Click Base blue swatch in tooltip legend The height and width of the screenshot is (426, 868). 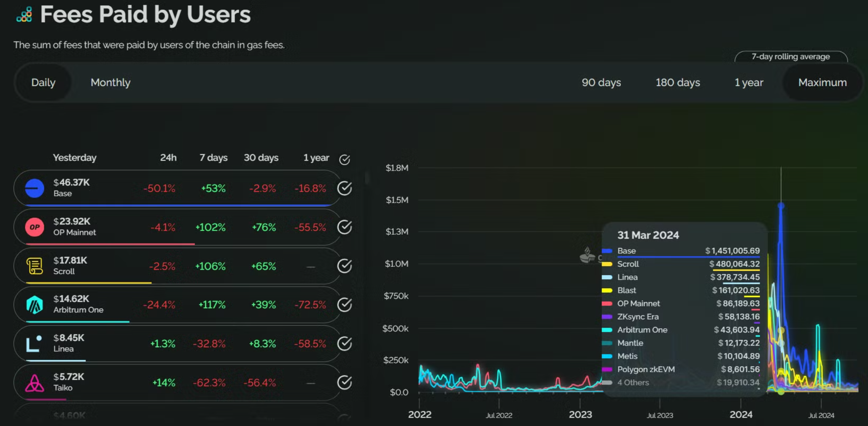pyautogui.click(x=607, y=251)
